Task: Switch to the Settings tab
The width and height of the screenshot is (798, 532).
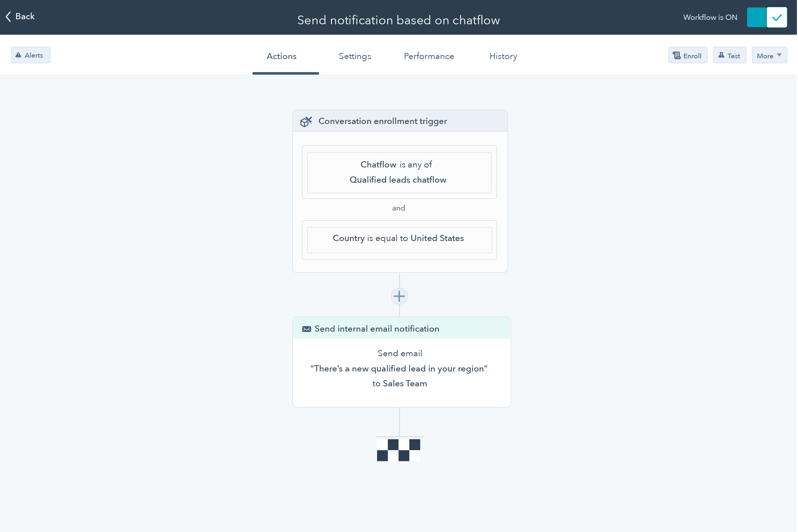Action: 355,56
